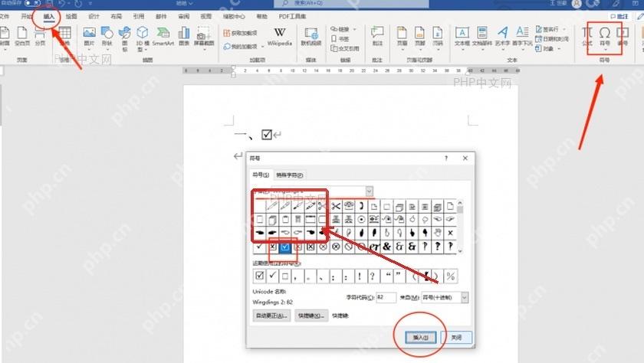The height and width of the screenshot is (363, 644).
Task: Open the 来自 encoding dropdown arrow
Action: pos(464,297)
